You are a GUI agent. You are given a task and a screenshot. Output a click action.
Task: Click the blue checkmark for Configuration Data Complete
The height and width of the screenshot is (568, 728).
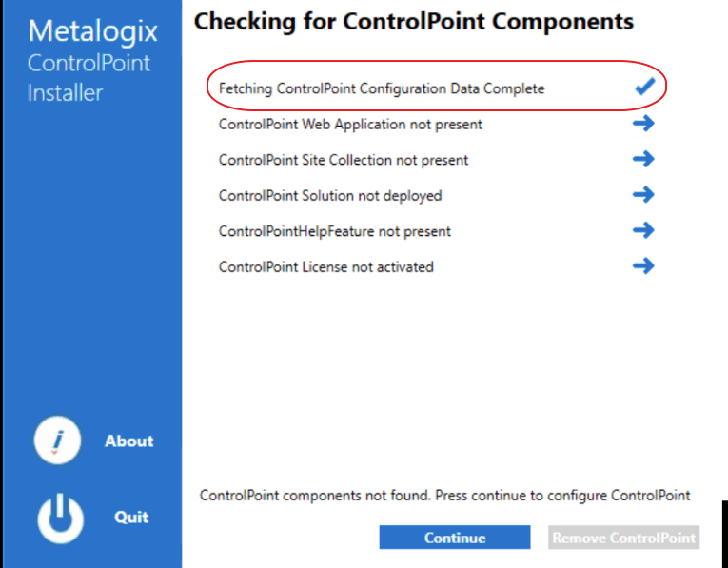coord(645,87)
